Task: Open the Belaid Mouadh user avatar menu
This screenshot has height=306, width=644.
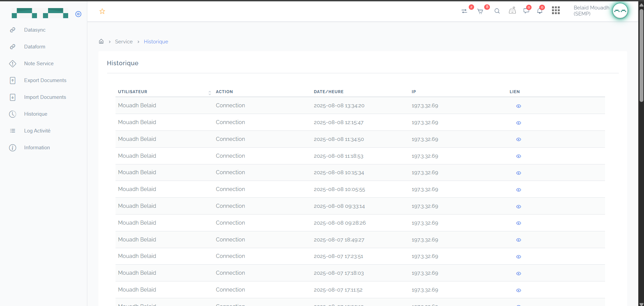Action: coord(619,11)
